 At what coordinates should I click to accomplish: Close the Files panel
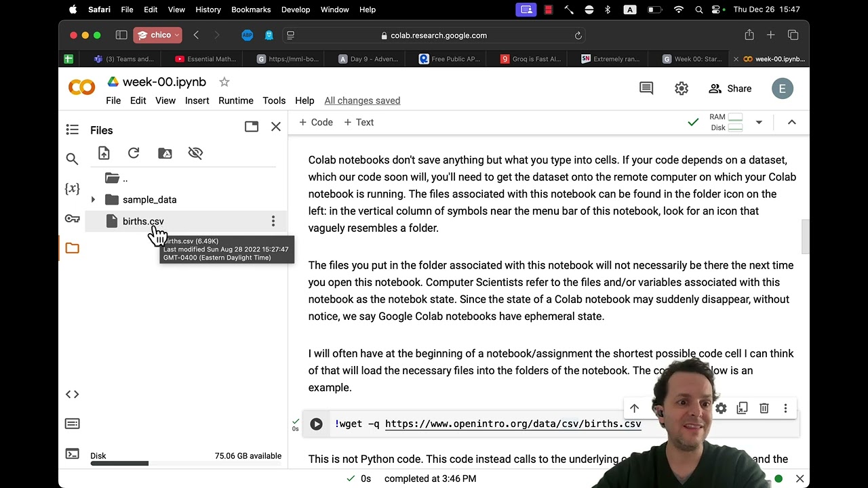click(x=276, y=127)
